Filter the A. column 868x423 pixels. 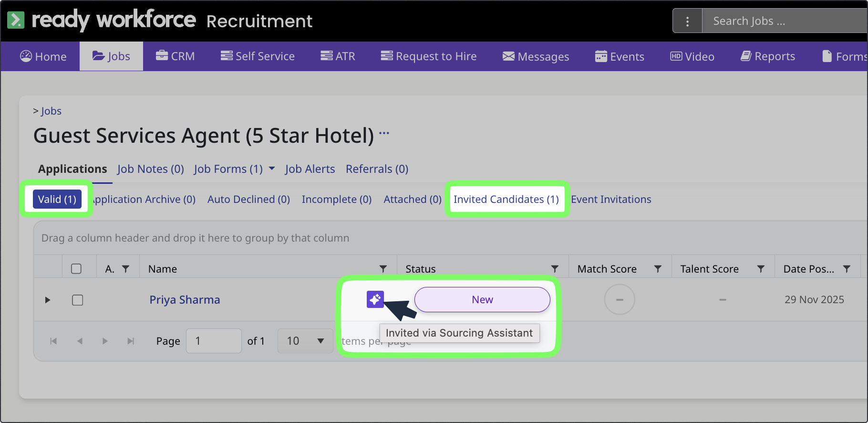click(x=126, y=269)
